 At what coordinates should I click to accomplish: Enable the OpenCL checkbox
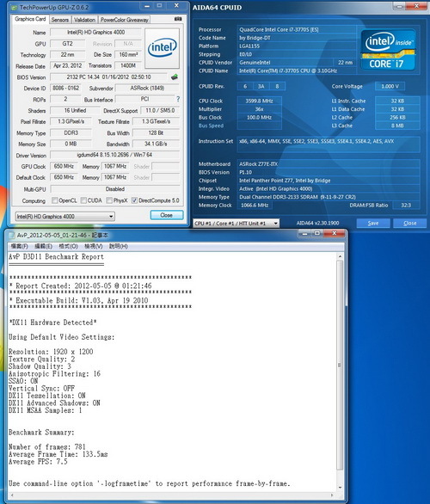coord(55,200)
